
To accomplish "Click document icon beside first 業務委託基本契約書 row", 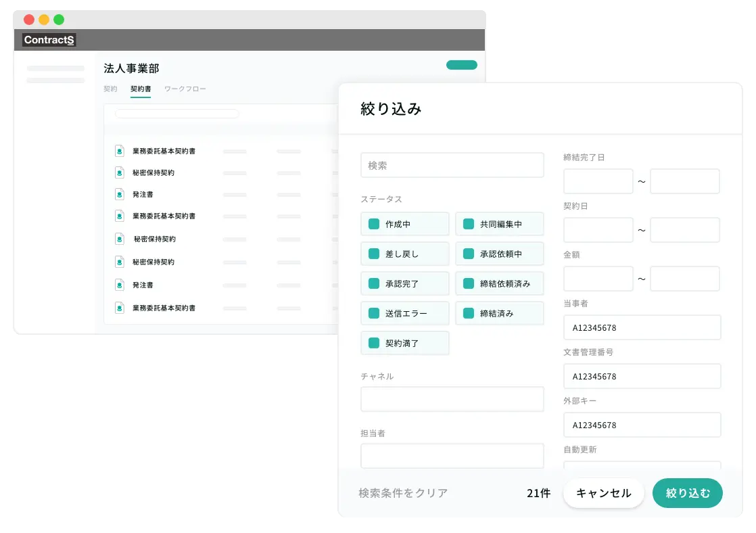I will (x=120, y=151).
